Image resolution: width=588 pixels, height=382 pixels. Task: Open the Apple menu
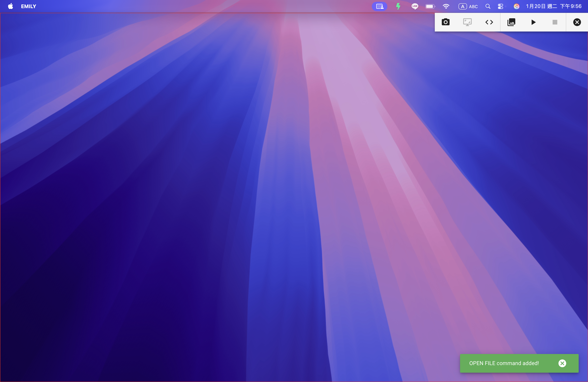point(10,6)
